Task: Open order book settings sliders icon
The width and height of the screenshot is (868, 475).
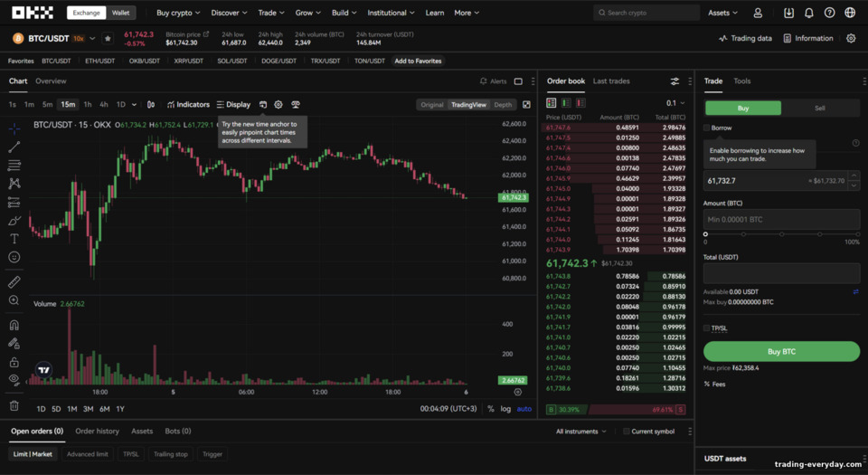Action: coord(675,81)
